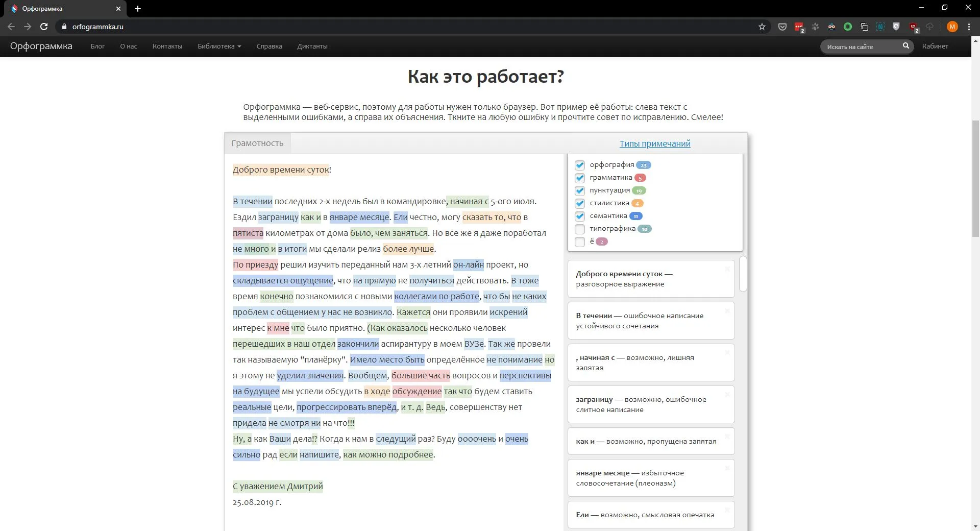This screenshot has height=531, width=980.
Task: Dismiss the 'В течении' note card
Action: [x=727, y=311]
